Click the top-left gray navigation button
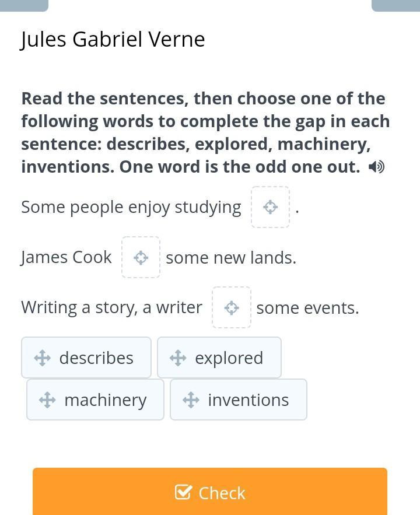 point(24,5)
